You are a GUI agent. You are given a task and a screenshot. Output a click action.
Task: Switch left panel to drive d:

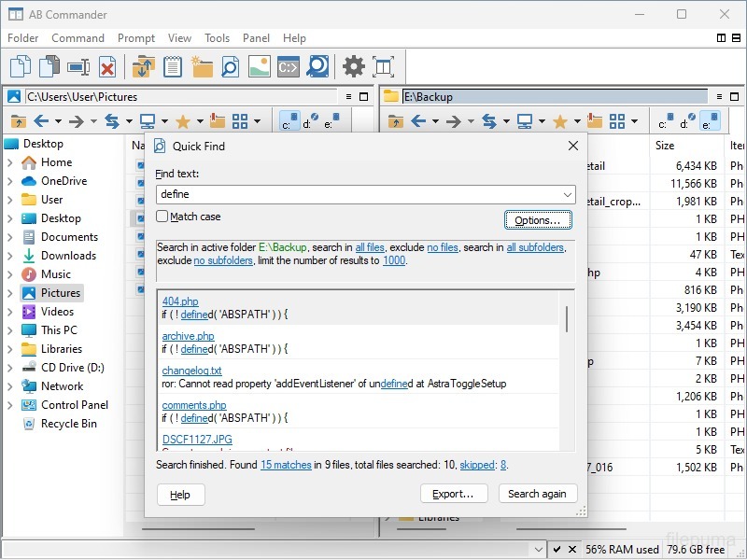312,121
